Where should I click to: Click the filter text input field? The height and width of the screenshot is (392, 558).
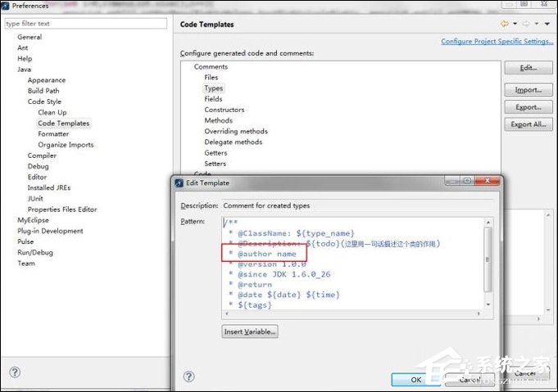[x=85, y=24]
